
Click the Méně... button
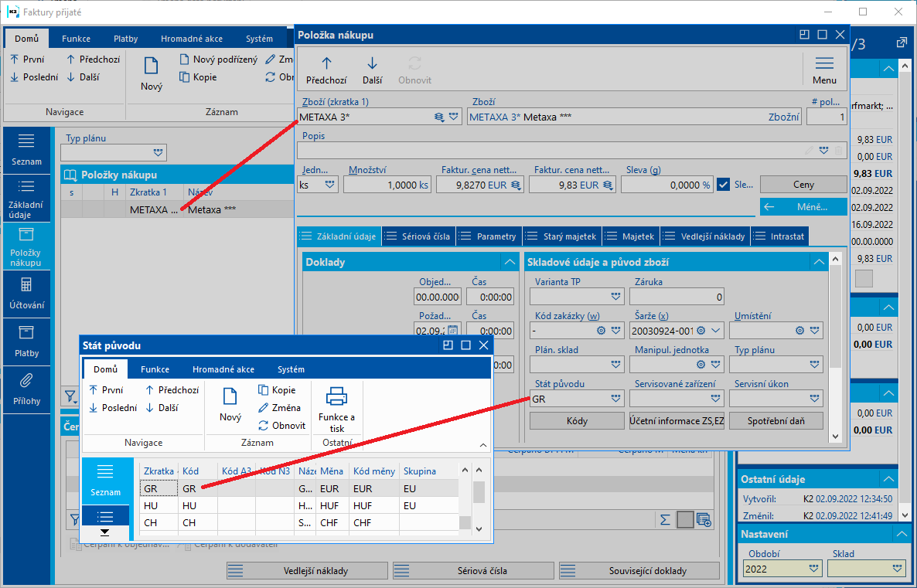803,207
